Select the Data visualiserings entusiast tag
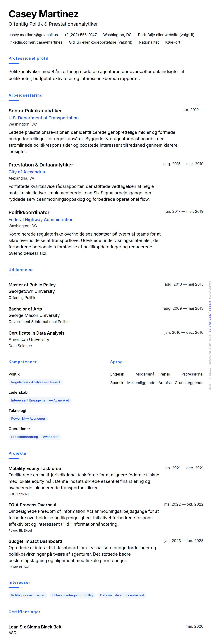 pyautogui.click(x=122, y=595)
